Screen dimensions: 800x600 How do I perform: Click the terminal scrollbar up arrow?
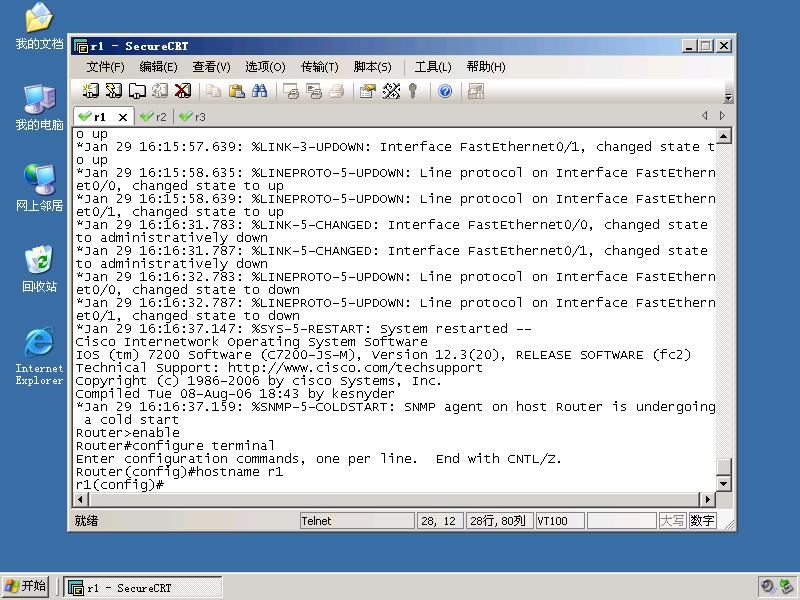[723, 136]
